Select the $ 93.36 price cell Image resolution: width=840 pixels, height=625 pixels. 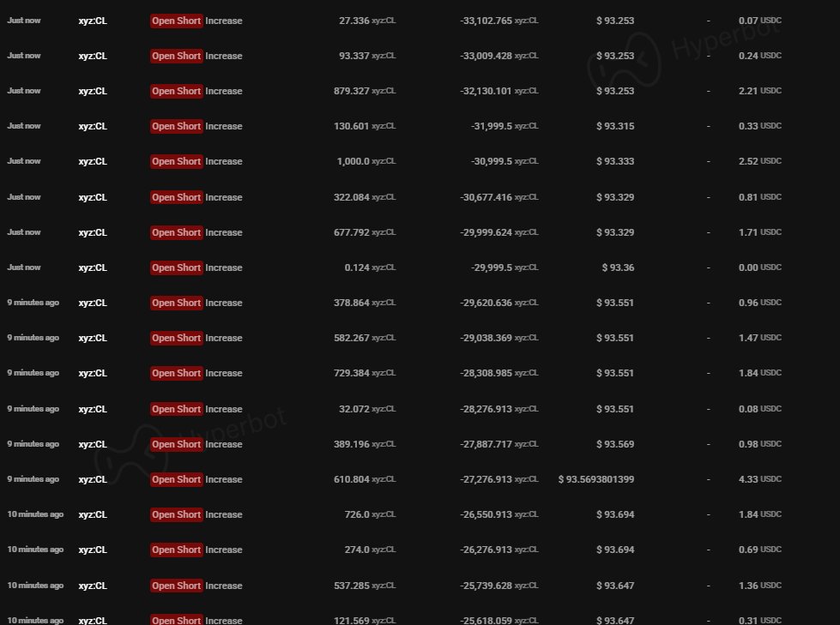[x=618, y=267]
